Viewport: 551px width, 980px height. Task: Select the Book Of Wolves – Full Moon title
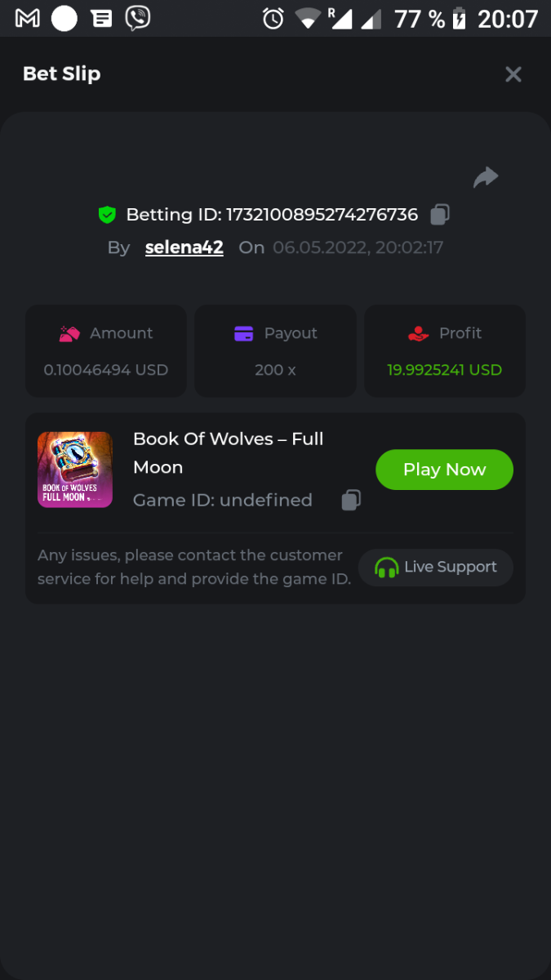click(229, 452)
